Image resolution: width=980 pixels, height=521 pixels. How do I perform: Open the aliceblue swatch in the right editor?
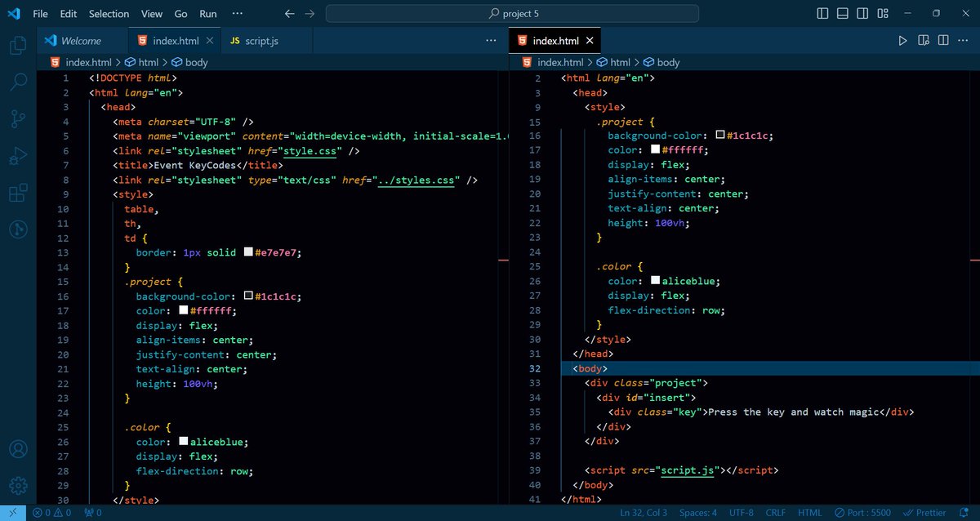(x=655, y=281)
